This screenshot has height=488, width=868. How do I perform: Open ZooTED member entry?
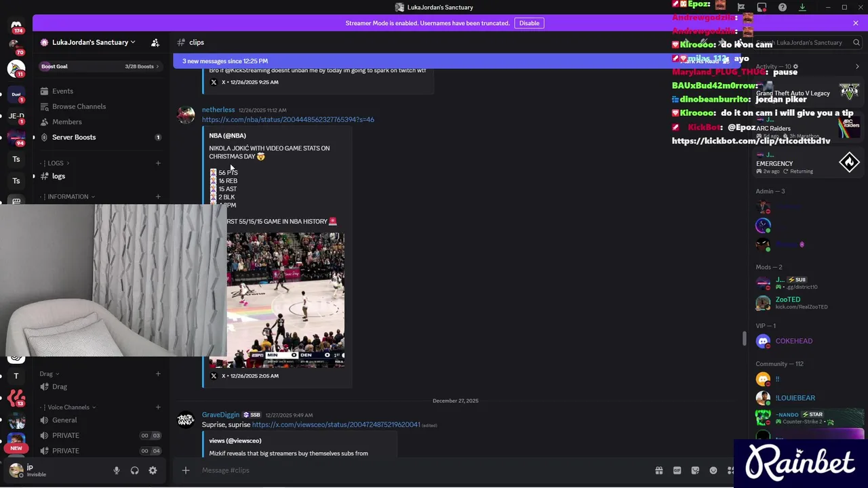(x=807, y=302)
